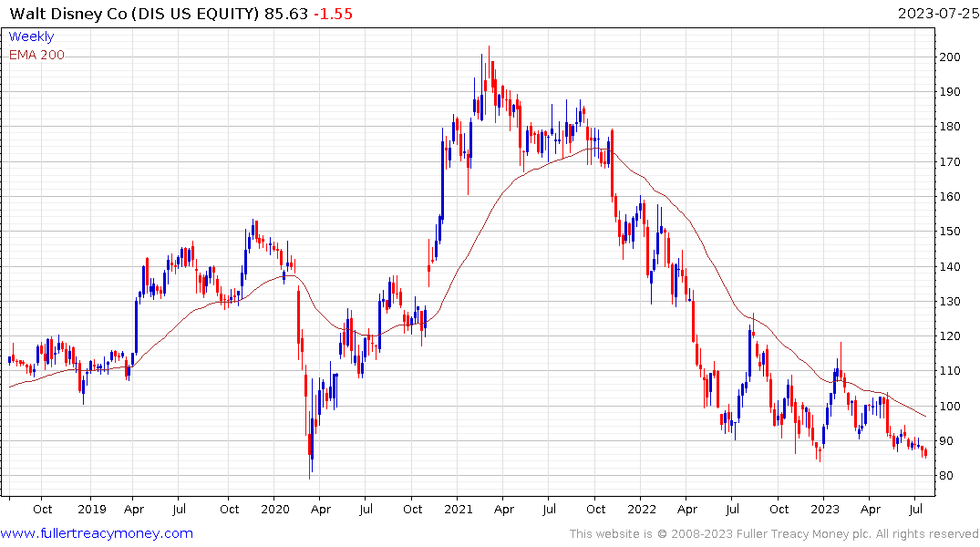Image resolution: width=980 pixels, height=547 pixels.
Task: Click the 2021 time axis label
Action: click(x=459, y=510)
